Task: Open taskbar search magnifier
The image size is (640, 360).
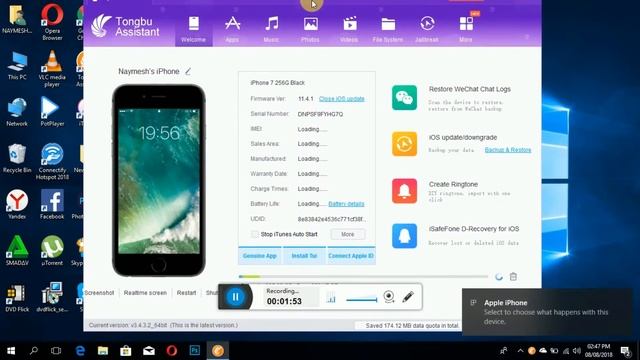Action: click(34, 351)
